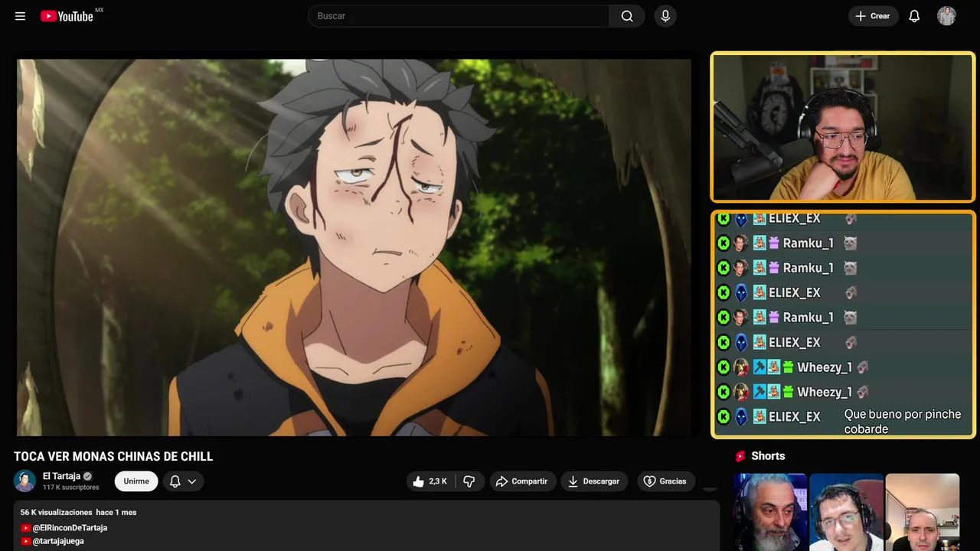
Task: Download the video with Descargar
Action: (594, 481)
